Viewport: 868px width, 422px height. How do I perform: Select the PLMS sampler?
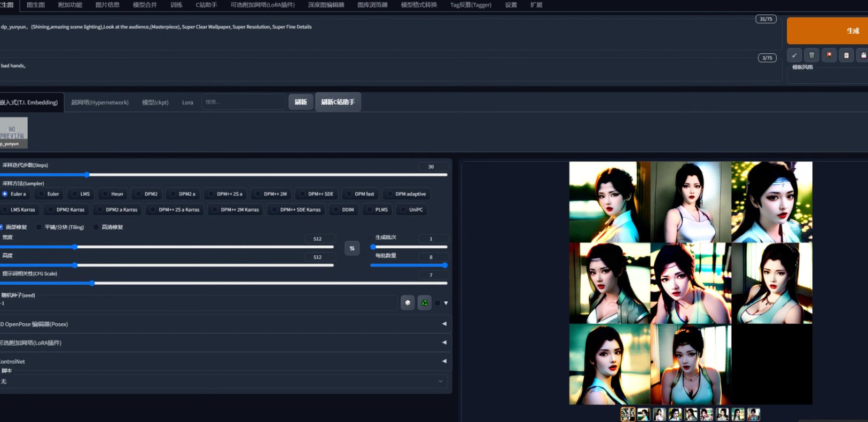[x=377, y=210]
